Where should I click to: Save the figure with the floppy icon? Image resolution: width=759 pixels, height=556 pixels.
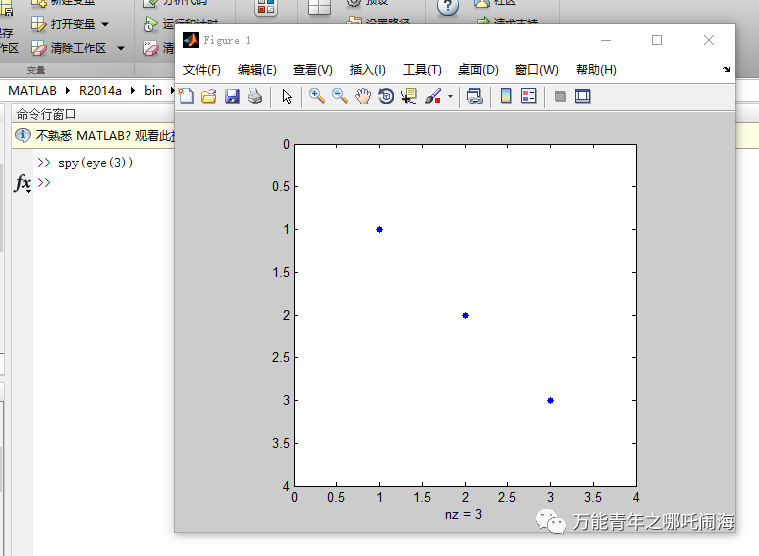[232, 96]
